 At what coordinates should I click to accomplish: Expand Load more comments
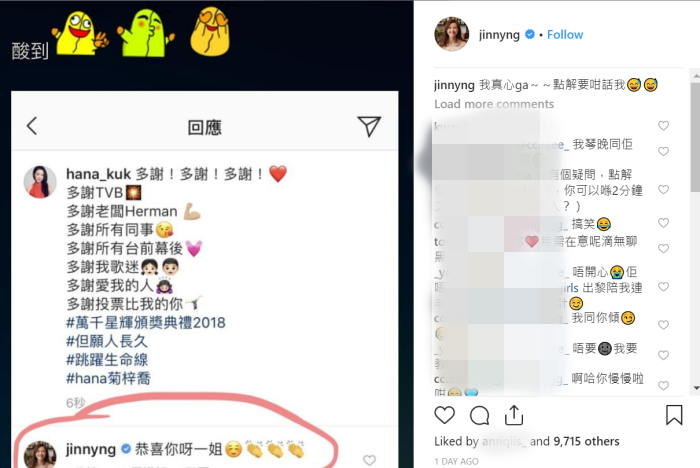[x=494, y=104]
